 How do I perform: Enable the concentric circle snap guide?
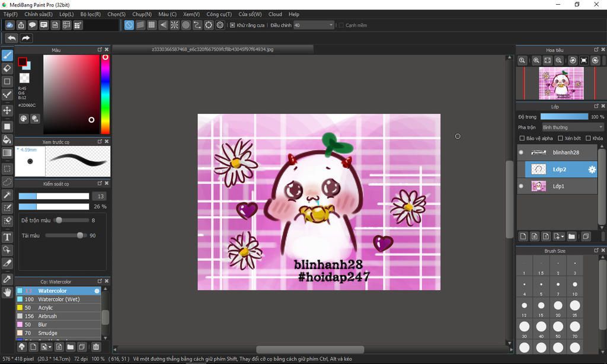186,25
